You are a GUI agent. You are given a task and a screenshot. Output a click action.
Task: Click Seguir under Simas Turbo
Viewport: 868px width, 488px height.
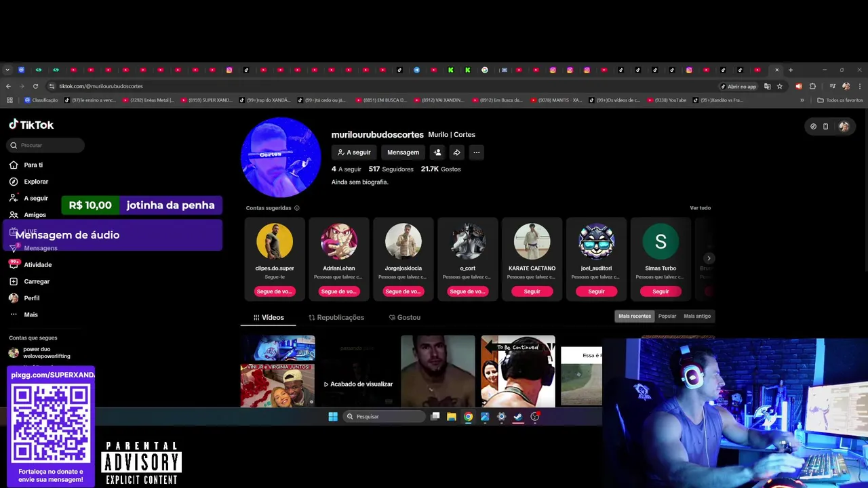[660, 291]
